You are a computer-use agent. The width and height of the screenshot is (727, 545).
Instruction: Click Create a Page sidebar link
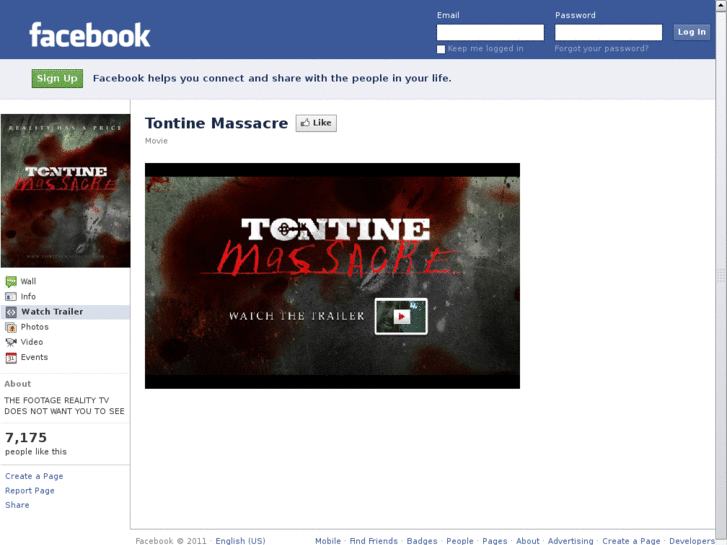point(34,476)
